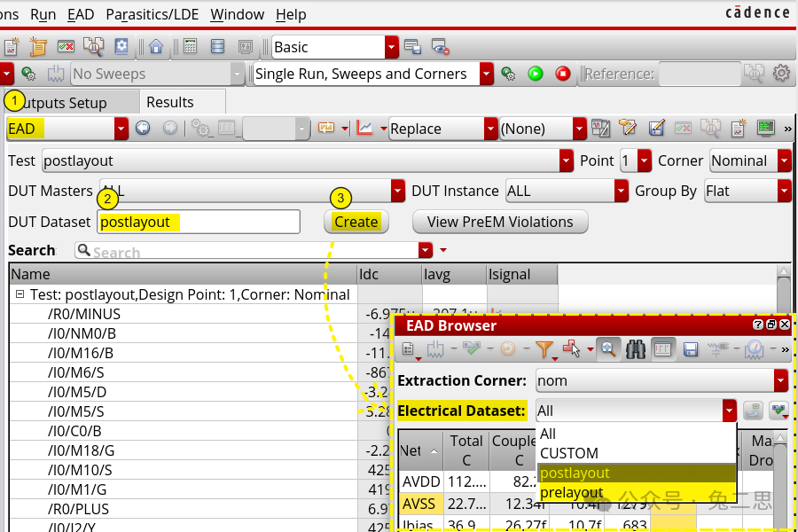The width and height of the screenshot is (798, 532).
Task: Click the Create button
Action: [356, 222]
